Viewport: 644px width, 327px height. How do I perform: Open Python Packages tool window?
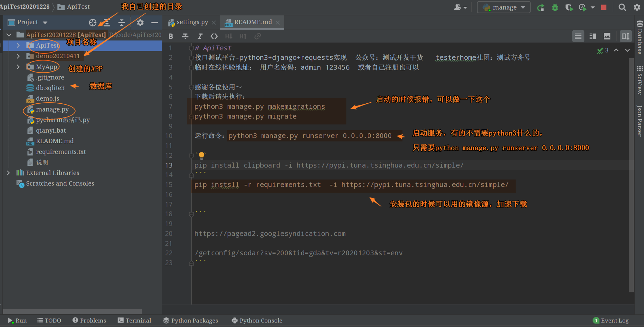(x=191, y=321)
